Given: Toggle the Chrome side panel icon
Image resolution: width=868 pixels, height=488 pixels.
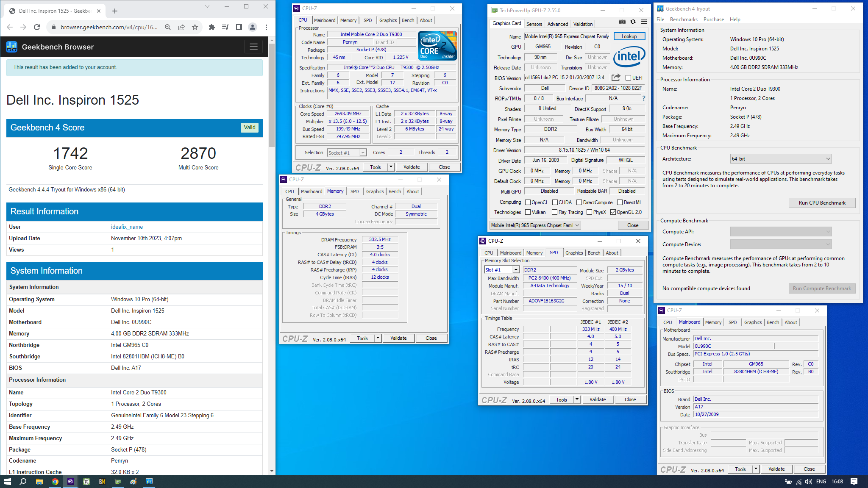Looking at the screenshot, I should pyautogui.click(x=239, y=27).
